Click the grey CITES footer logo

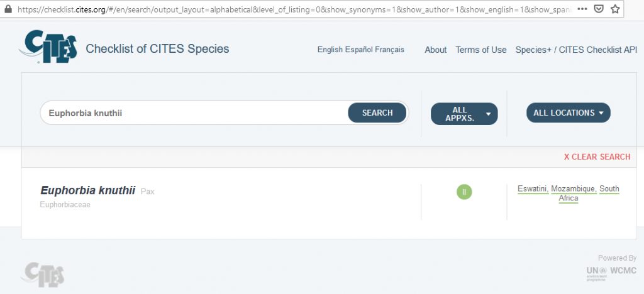pyautogui.click(x=43, y=275)
